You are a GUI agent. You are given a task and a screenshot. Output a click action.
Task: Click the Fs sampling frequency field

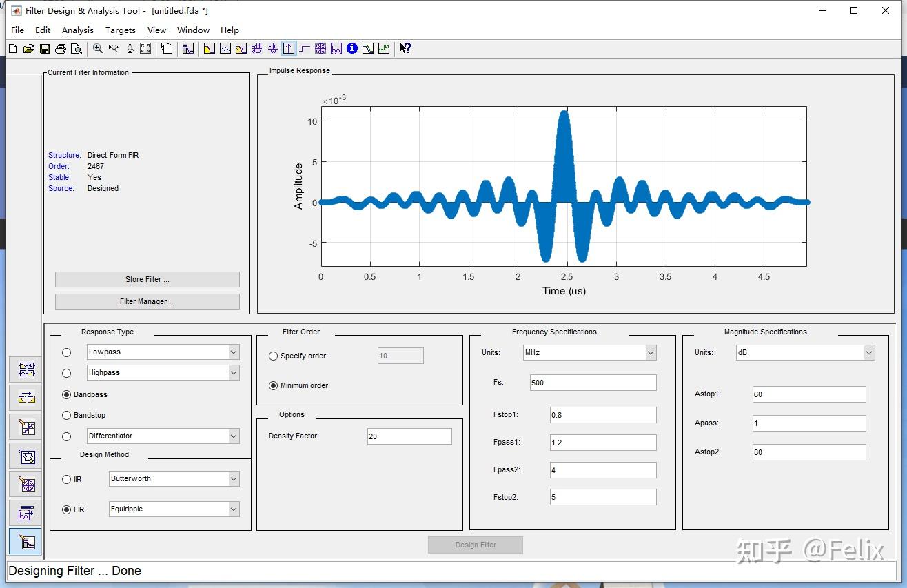[x=593, y=383]
